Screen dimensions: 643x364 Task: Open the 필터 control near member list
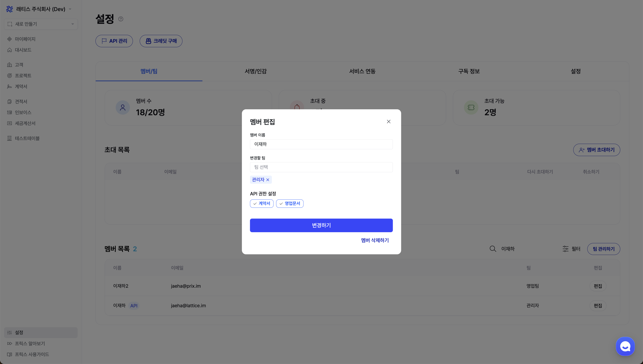(x=571, y=249)
